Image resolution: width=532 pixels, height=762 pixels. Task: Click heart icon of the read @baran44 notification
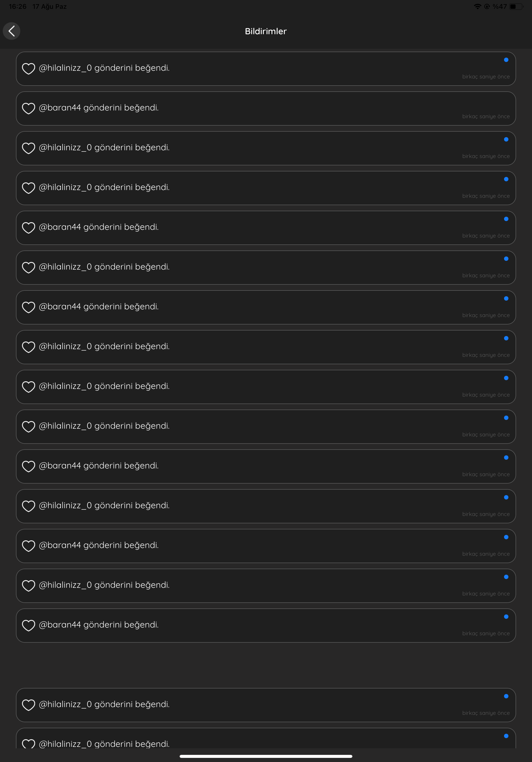pyautogui.click(x=29, y=109)
